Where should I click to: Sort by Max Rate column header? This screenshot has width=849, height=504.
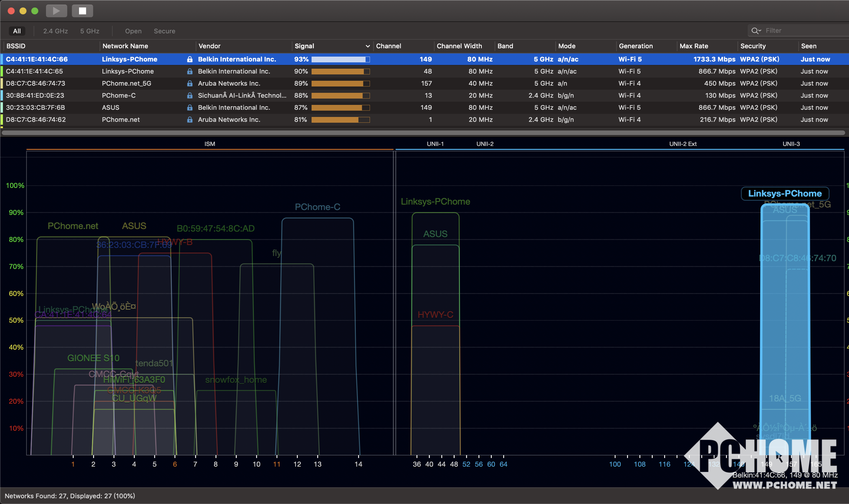pos(707,46)
